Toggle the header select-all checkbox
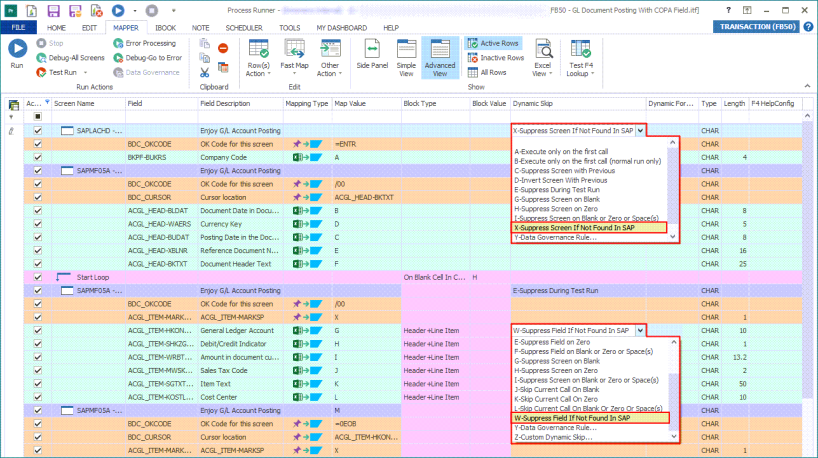The height and width of the screenshot is (458, 818). pos(38,117)
